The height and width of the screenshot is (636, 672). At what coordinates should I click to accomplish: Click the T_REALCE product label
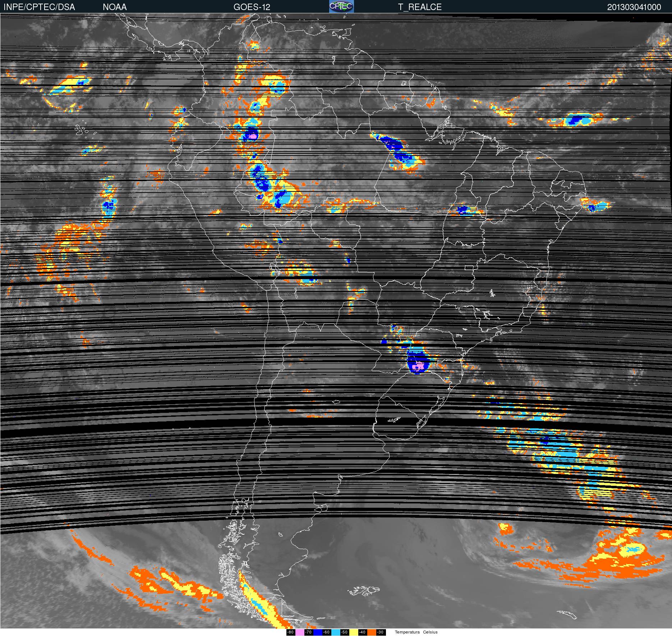420,7
